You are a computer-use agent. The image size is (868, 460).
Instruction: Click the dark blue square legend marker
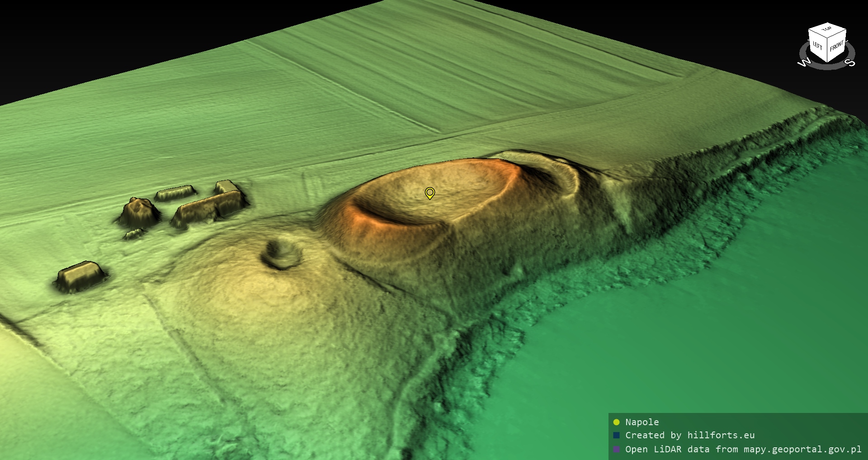(x=616, y=436)
